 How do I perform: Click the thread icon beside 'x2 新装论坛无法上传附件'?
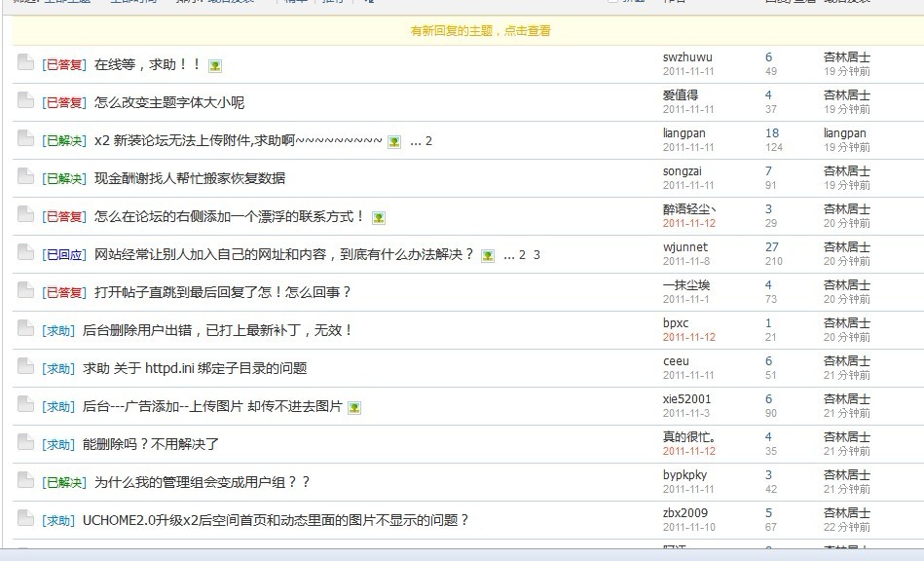click(25, 138)
